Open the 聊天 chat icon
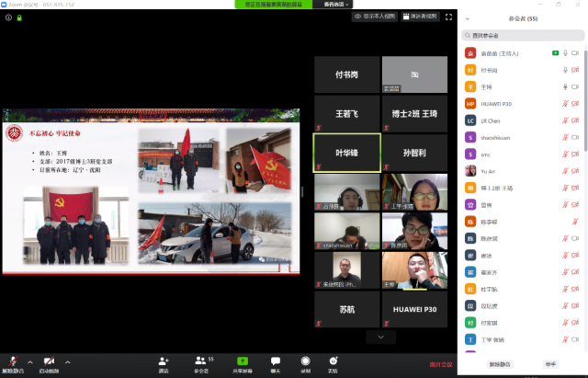The height and width of the screenshot is (378, 588). click(276, 361)
